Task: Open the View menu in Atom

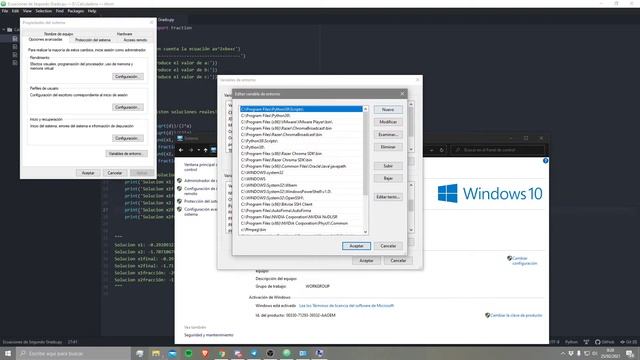Action: coord(27,11)
